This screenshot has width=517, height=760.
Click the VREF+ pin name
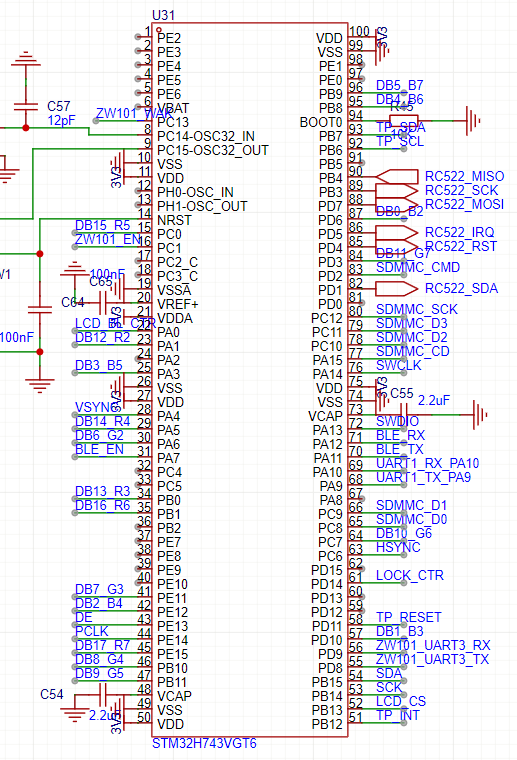coord(177,304)
